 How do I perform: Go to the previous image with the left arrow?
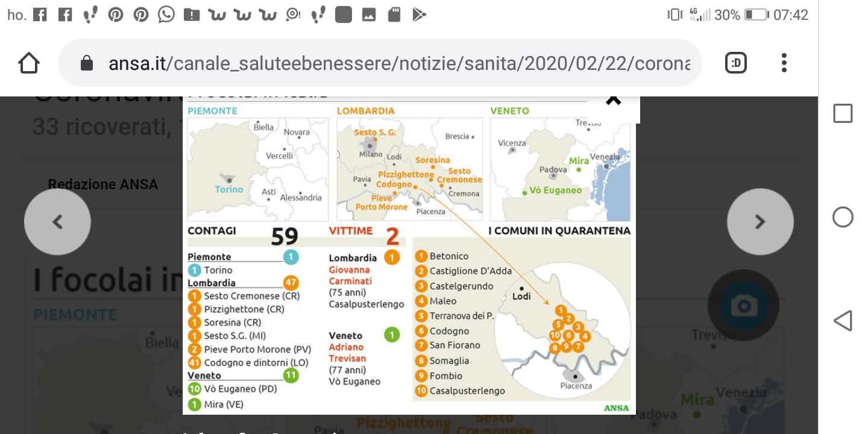(x=57, y=222)
